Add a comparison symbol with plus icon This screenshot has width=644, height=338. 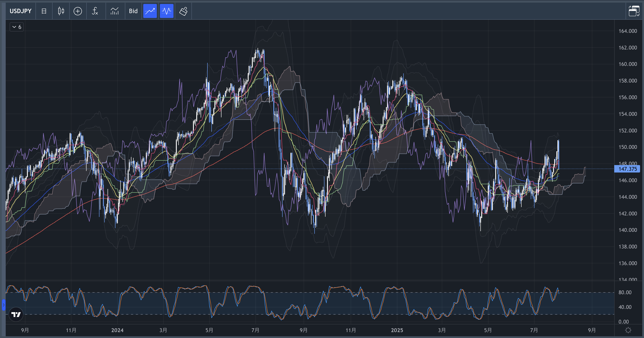(78, 11)
